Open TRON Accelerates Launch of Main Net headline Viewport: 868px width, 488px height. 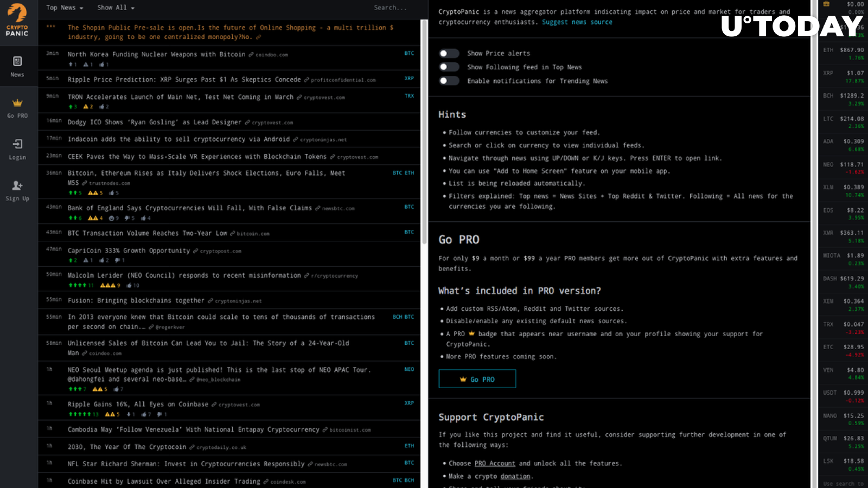[x=180, y=97]
